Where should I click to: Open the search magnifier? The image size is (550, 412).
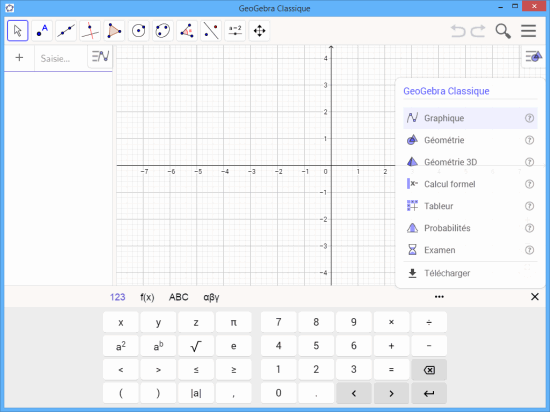[x=503, y=31]
